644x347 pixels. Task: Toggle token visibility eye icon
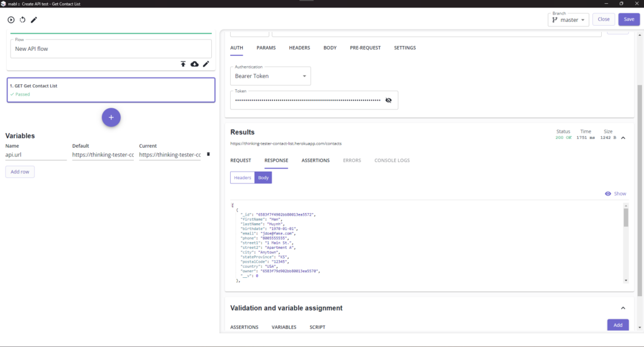pyautogui.click(x=388, y=100)
